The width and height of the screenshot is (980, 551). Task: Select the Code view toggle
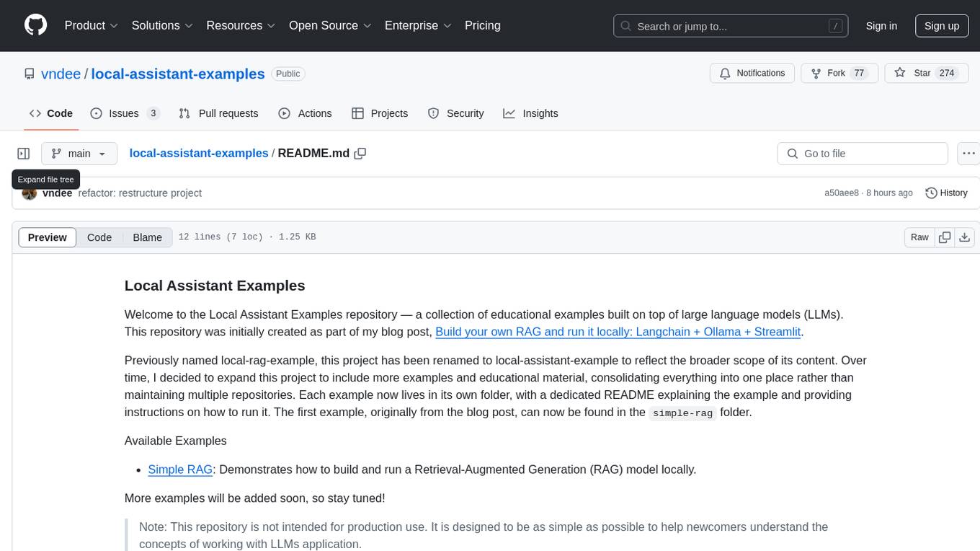pyautogui.click(x=99, y=237)
